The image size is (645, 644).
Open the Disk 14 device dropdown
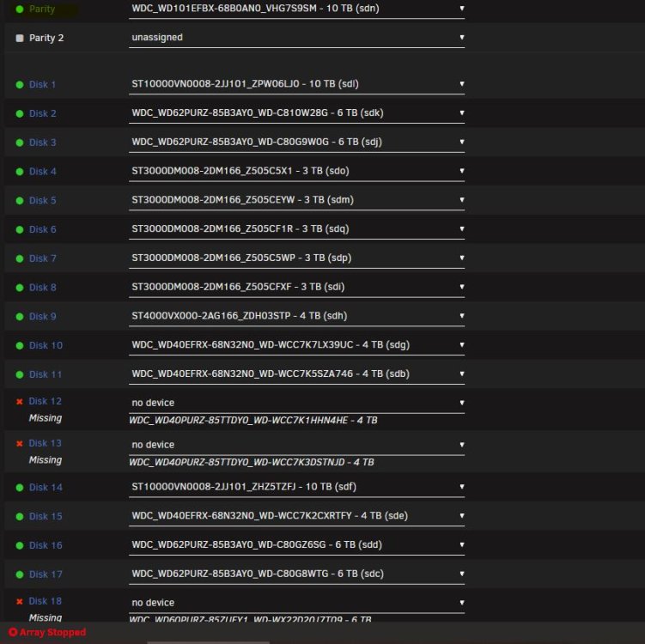coord(296,488)
